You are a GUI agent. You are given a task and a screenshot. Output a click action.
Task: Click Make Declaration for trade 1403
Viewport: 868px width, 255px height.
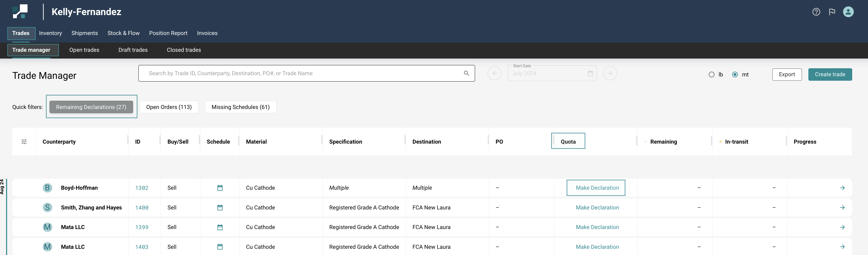point(597,247)
